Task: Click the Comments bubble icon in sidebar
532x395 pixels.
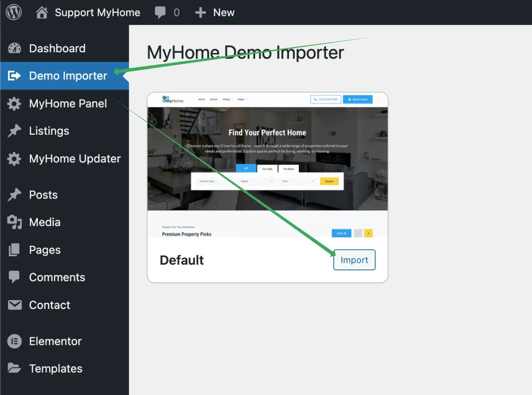Action: [x=14, y=277]
